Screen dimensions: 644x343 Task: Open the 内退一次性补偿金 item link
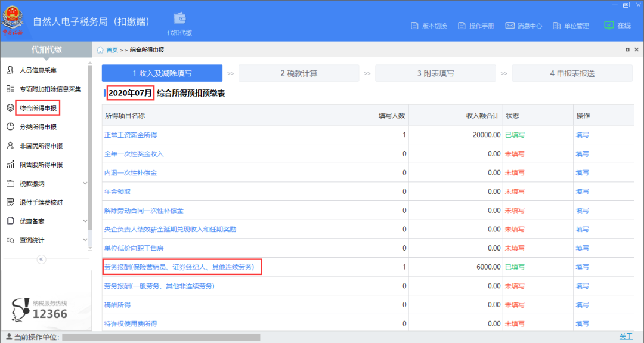coord(131,172)
